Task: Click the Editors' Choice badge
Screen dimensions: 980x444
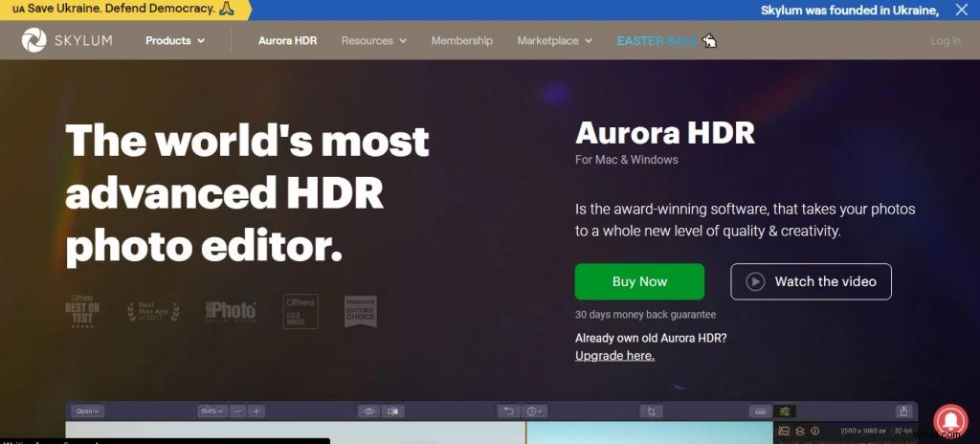Action: [361, 311]
